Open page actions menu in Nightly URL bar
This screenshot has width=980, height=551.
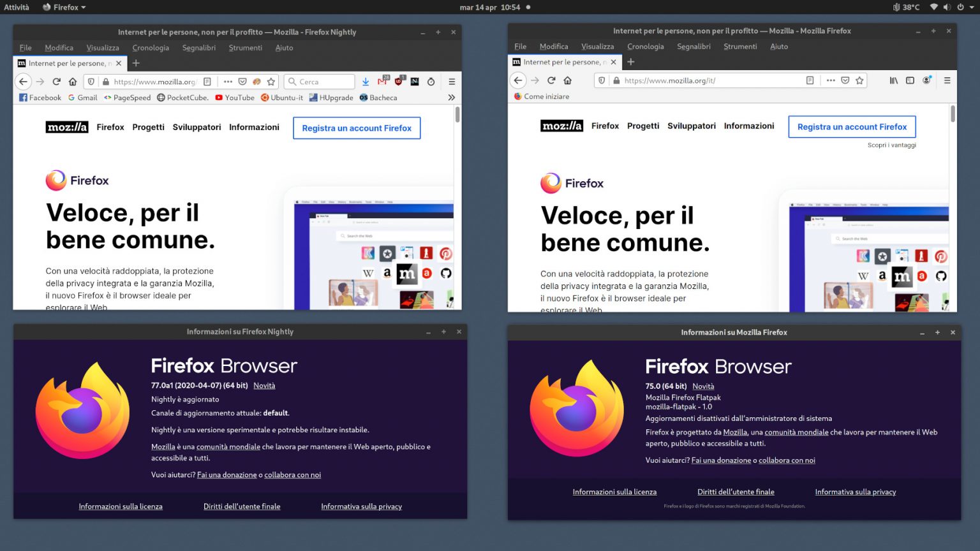click(x=228, y=82)
